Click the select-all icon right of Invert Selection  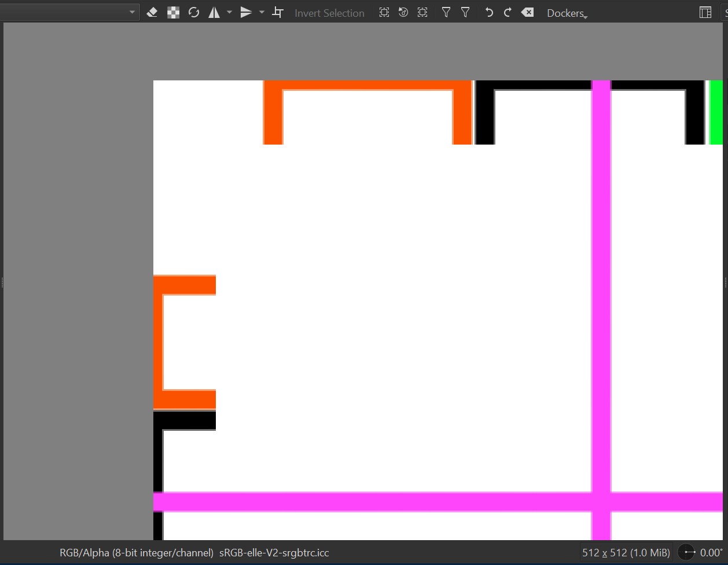(x=384, y=13)
